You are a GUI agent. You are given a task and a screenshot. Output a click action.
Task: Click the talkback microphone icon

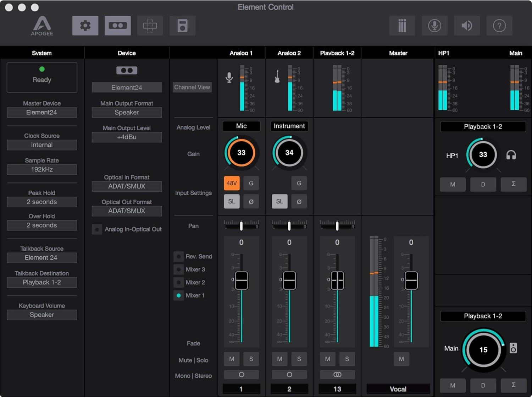click(434, 26)
